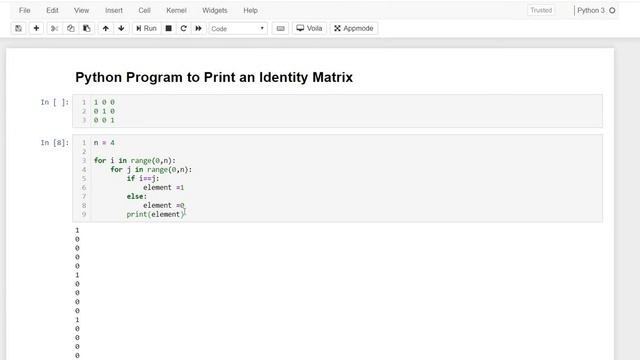Cut selected cell with scissors icon
This screenshot has width=640, height=360.
[x=54, y=28]
